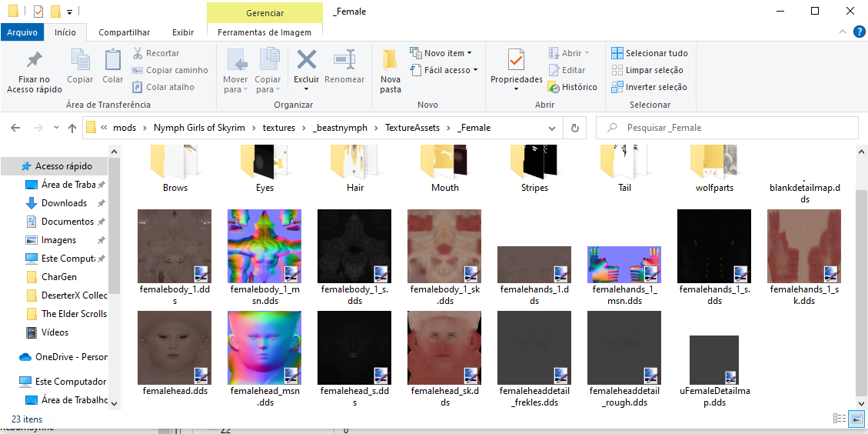Select femalehands_1_msn.dds thumbnail
The width and height of the screenshot is (868, 434).
(624, 265)
